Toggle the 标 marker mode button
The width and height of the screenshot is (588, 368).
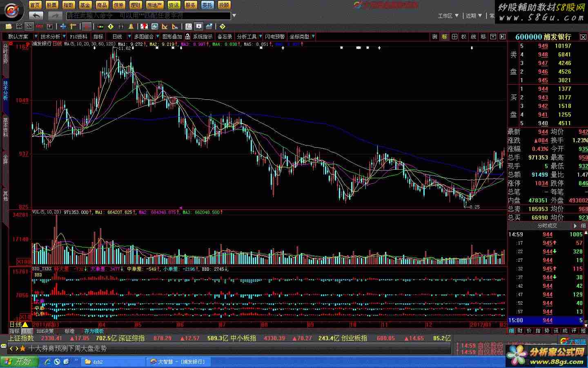(445, 37)
